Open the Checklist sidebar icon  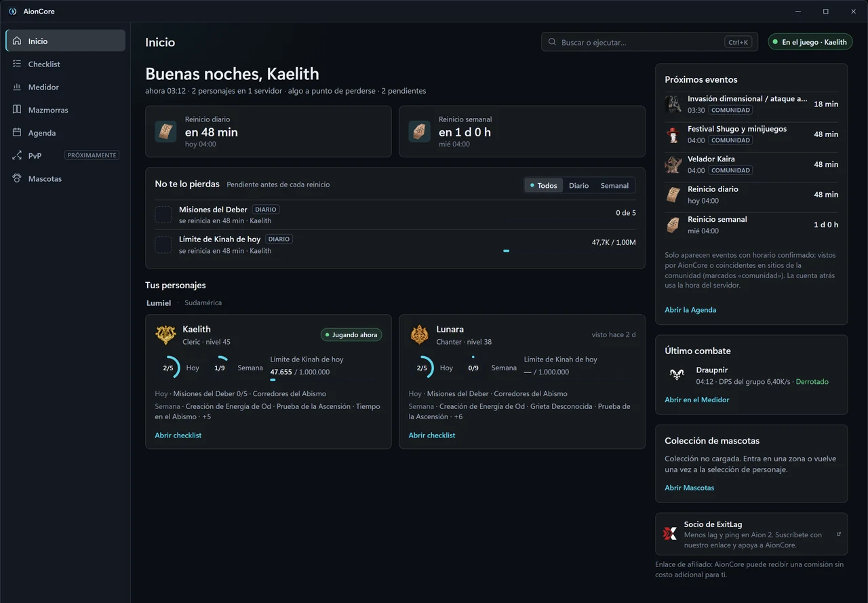pos(17,64)
